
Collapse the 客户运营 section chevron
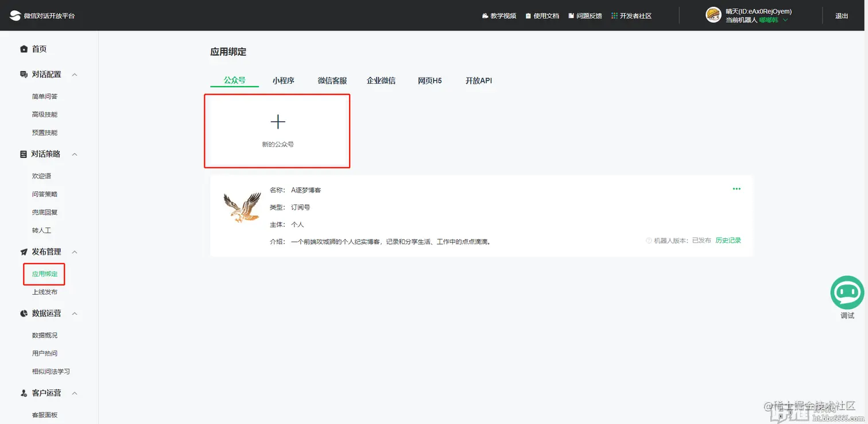pyautogui.click(x=75, y=394)
